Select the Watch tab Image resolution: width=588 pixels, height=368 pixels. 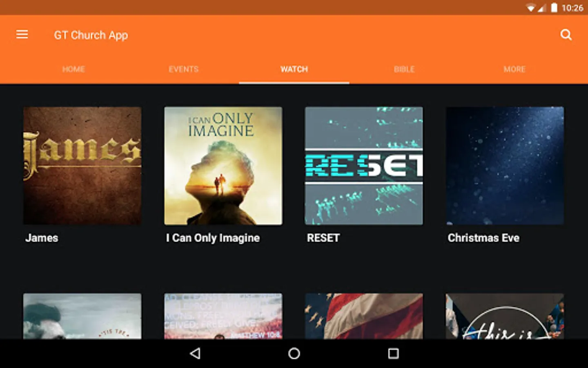click(x=294, y=69)
